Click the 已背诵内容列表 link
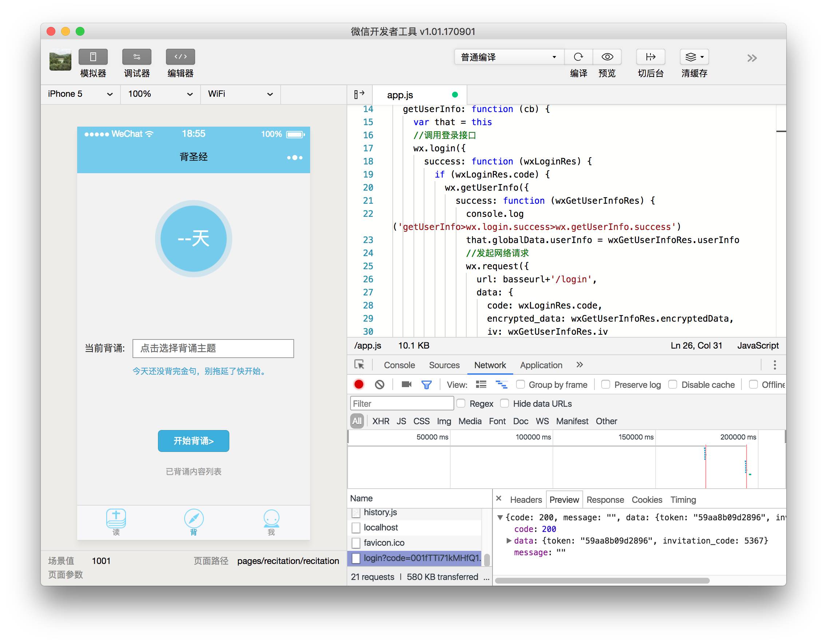 [x=194, y=472]
